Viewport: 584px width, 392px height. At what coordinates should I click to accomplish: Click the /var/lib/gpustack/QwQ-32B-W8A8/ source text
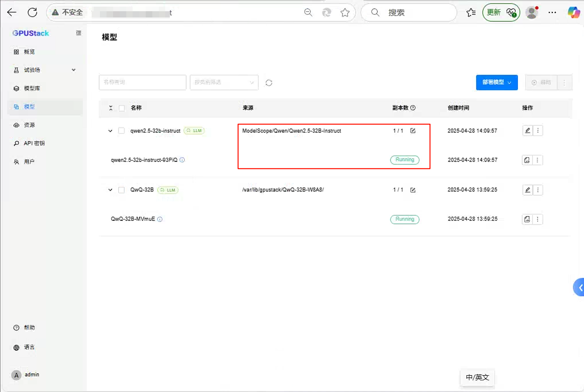tap(283, 190)
